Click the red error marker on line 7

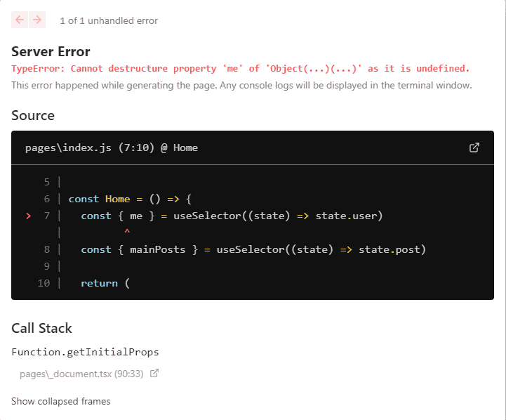point(28,216)
